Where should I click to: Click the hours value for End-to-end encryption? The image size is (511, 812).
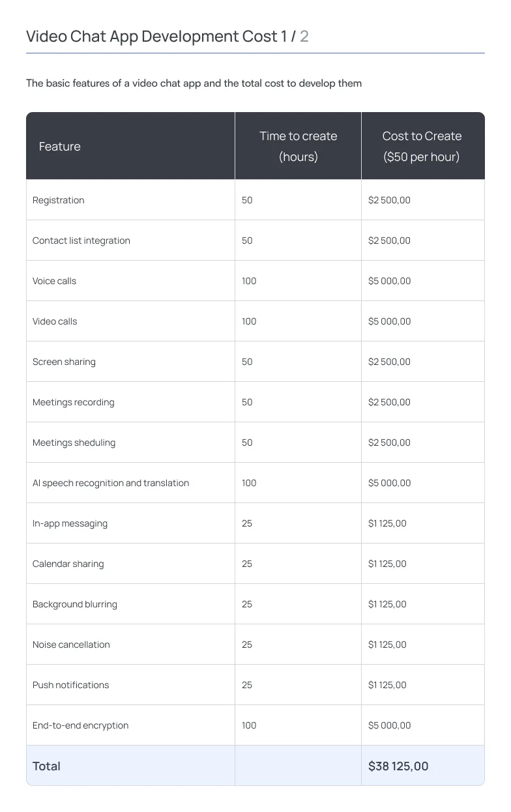click(x=249, y=725)
